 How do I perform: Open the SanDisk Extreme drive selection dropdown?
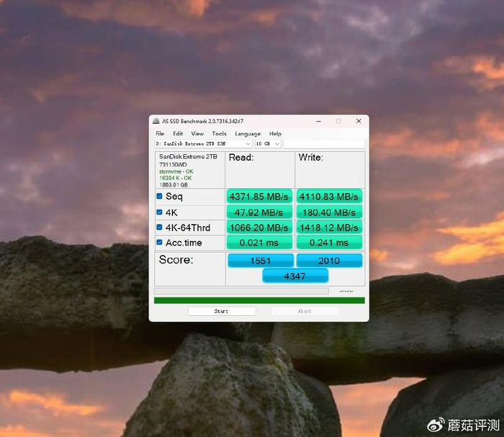203,144
